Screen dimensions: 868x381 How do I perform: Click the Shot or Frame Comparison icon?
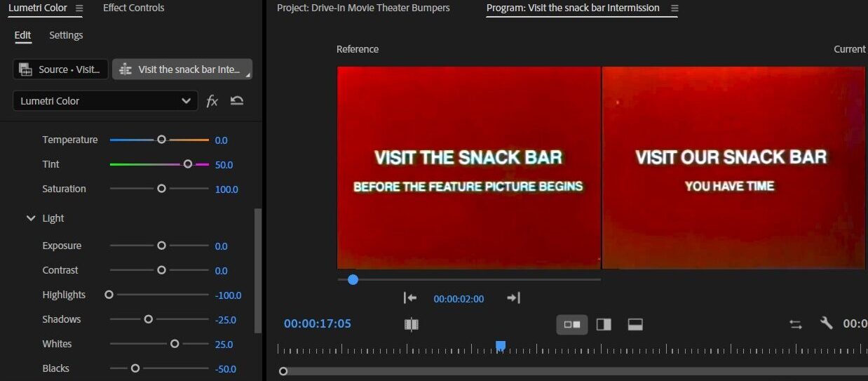412,324
